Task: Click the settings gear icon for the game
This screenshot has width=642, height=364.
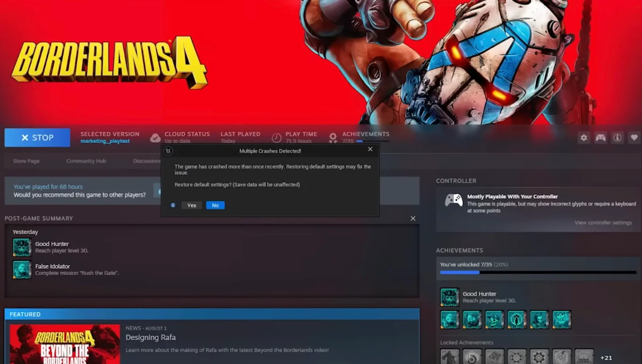Action: click(x=584, y=138)
